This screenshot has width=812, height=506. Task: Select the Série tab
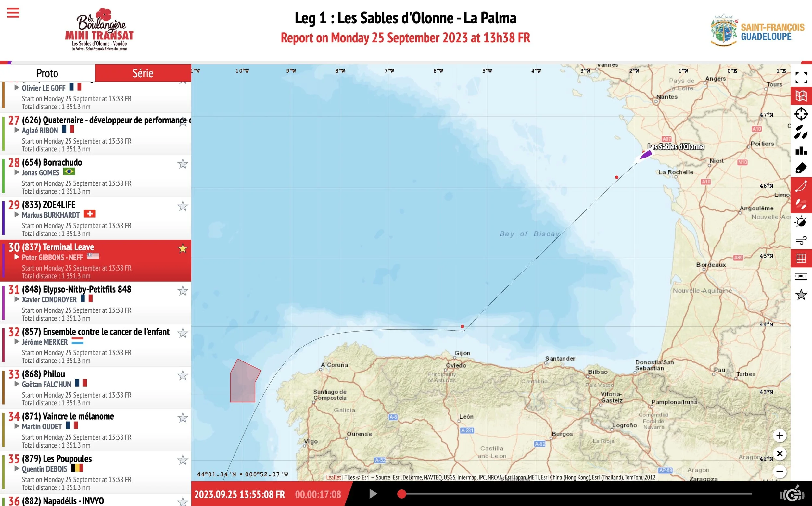click(x=143, y=73)
